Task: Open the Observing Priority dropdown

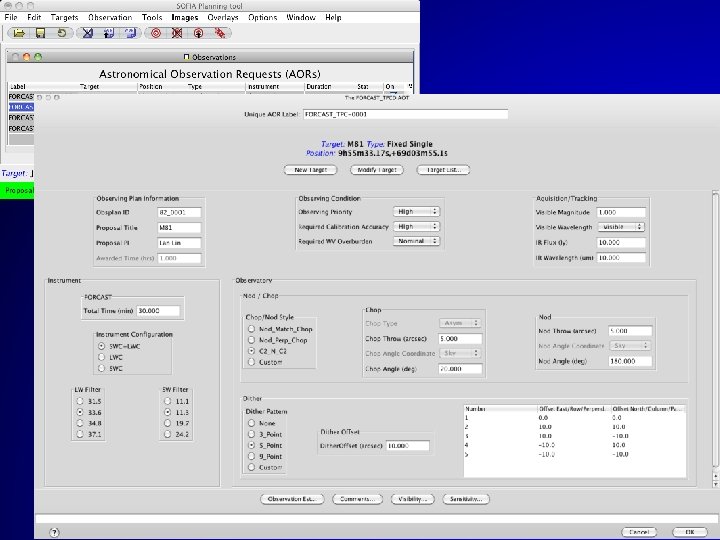Action: tap(417, 212)
